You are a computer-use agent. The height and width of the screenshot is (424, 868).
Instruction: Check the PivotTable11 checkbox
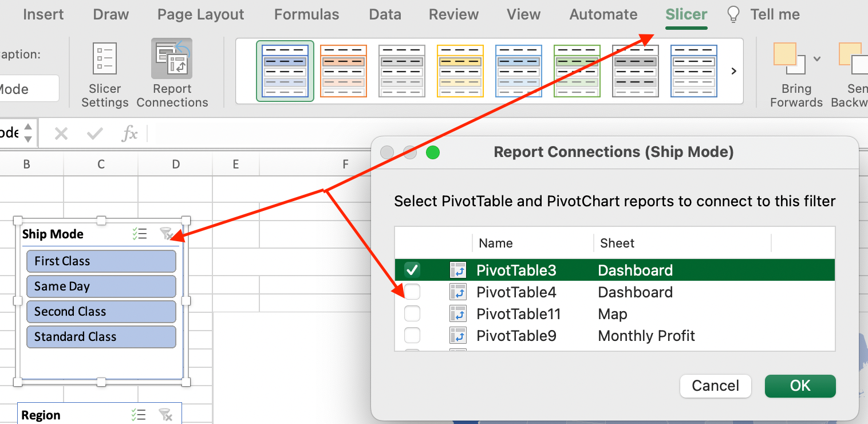point(412,314)
